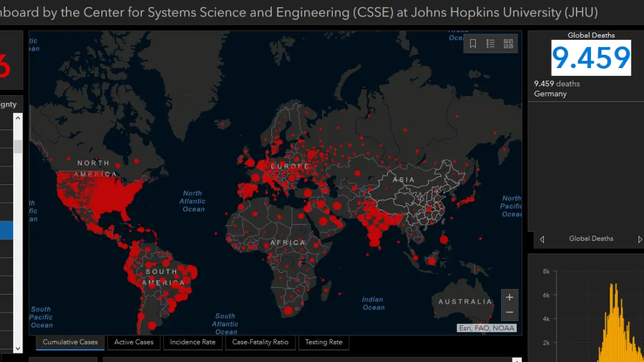The image size is (644, 362).
Task: Go to next panel right of Global Deaths
Action: pyautogui.click(x=639, y=239)
